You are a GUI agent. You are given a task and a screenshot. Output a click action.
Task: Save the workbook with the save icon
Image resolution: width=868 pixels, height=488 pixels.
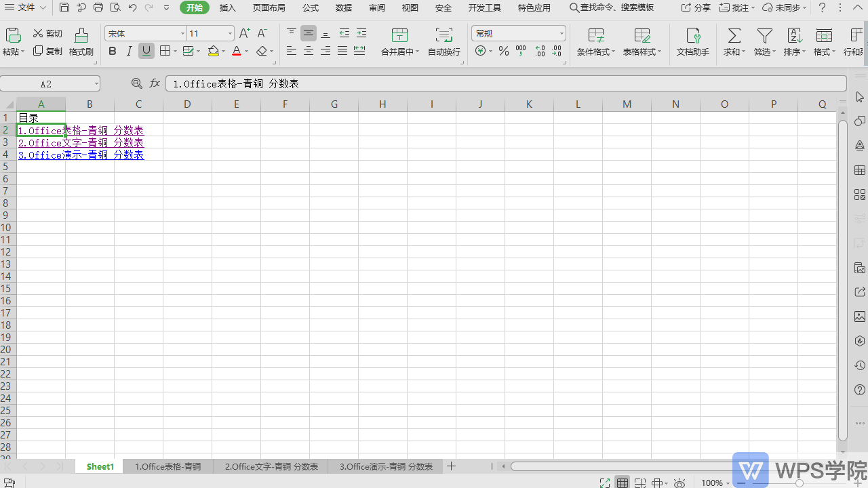64,7
